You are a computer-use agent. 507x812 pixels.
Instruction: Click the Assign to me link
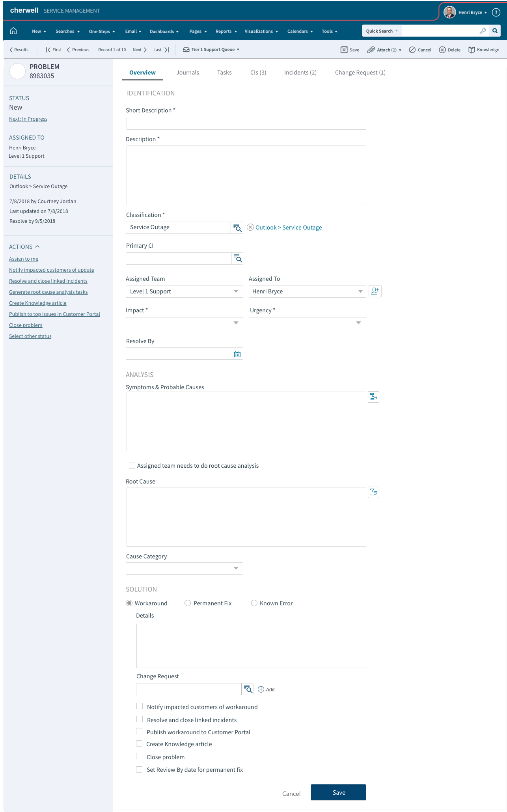(24, 259)
